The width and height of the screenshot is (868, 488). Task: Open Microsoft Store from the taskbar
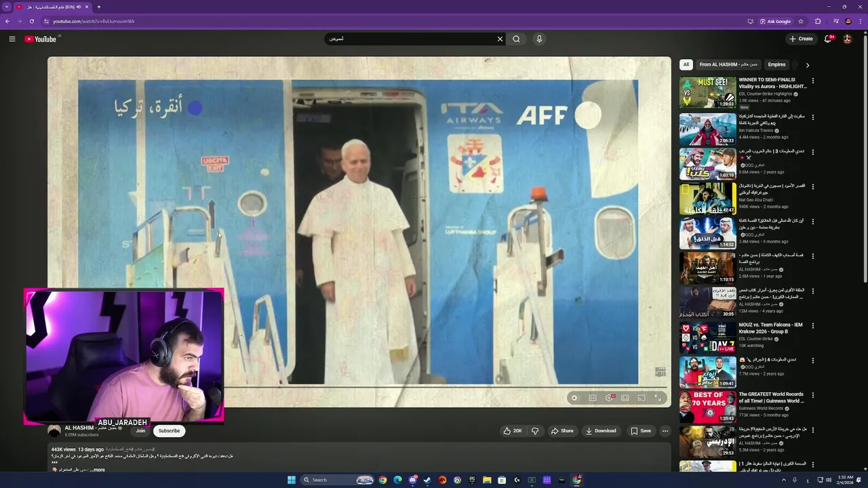click(x=502, y=480)
